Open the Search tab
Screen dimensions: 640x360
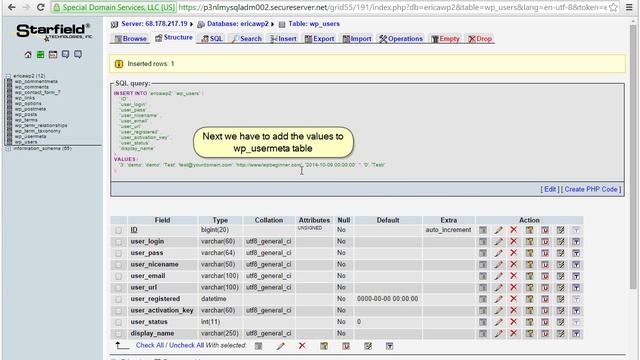click(247, 39)
